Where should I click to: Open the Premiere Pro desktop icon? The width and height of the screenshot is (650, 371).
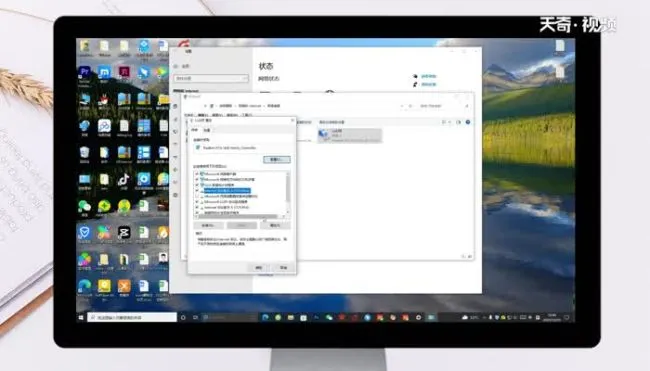pyautogui.click(x=85, y=72)
